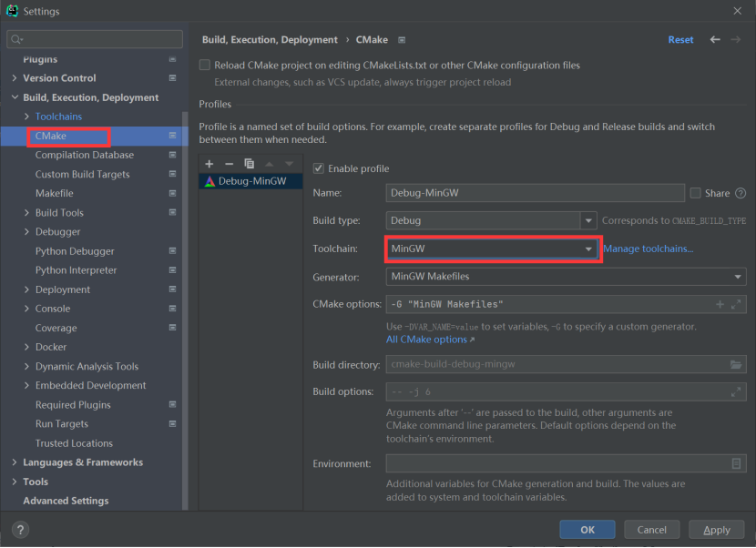Add a new CMake profile with plus icon
This screenshot has width=756, height=548.
pos(209,164)
